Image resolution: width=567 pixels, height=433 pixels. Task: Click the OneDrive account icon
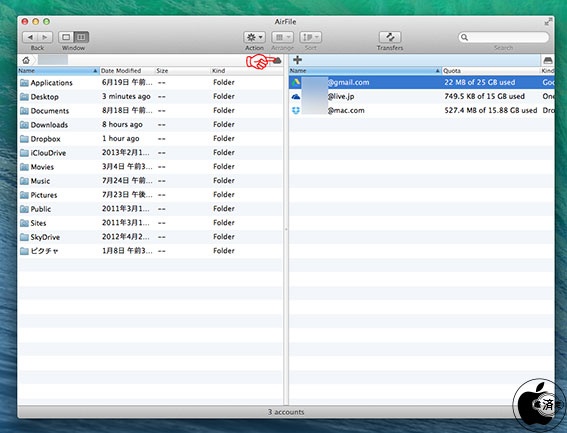[x=296, y=97]
